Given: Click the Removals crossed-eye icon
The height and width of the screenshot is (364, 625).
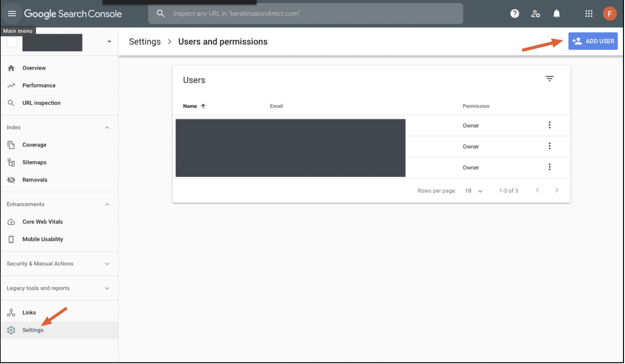Looking at the screenshot, I should pos(11,180).
